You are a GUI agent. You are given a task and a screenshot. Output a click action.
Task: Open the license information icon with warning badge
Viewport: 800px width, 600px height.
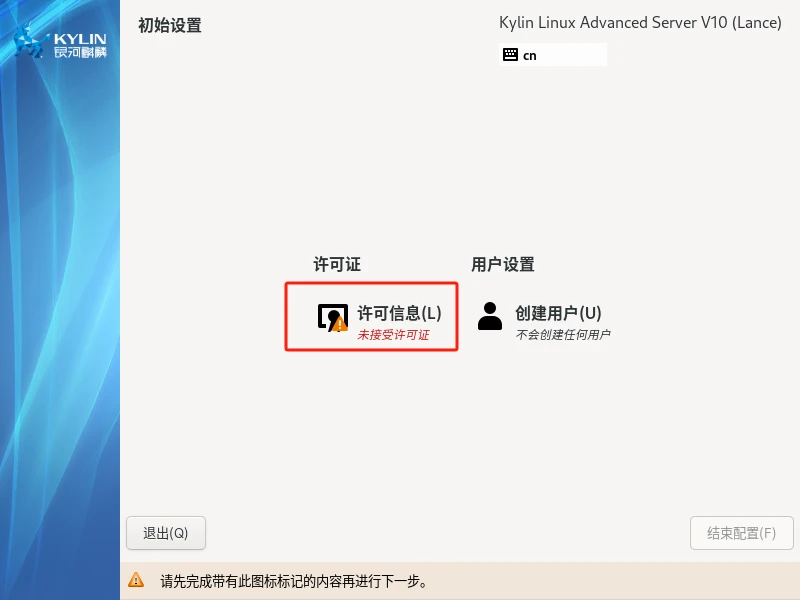(333, 317)
